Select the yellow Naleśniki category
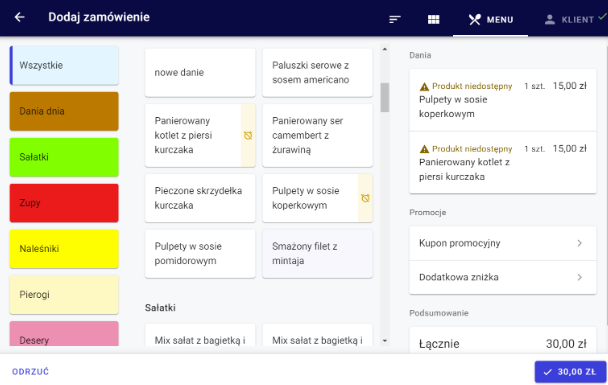The width and height of the screenshot is (608, 385). click(64, 249)
